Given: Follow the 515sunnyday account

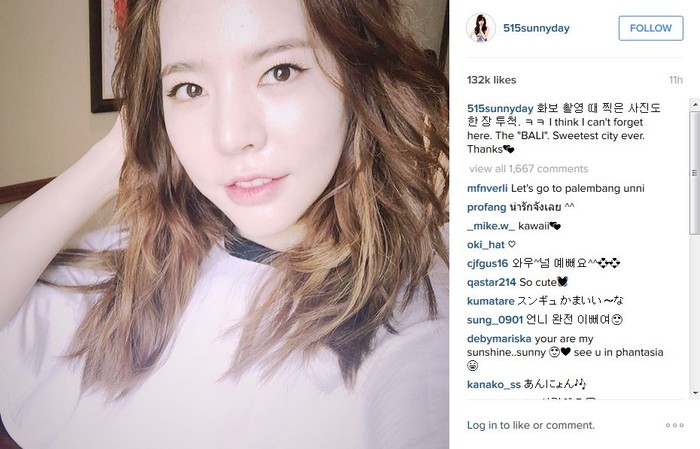Looking at the screenshot, I should 650,28.
